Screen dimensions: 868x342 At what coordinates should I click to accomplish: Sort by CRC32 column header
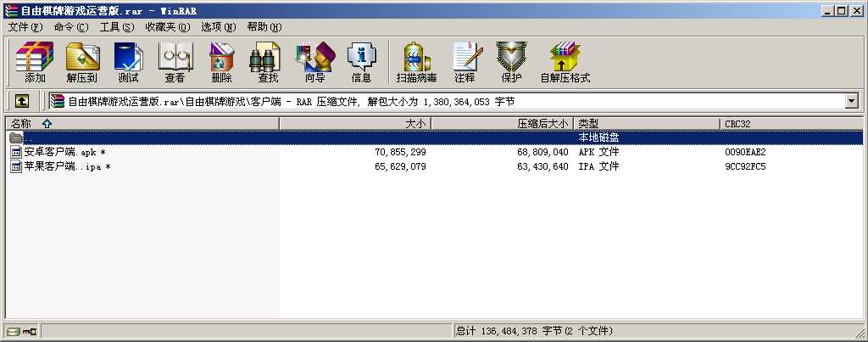[x=791, y=124]
